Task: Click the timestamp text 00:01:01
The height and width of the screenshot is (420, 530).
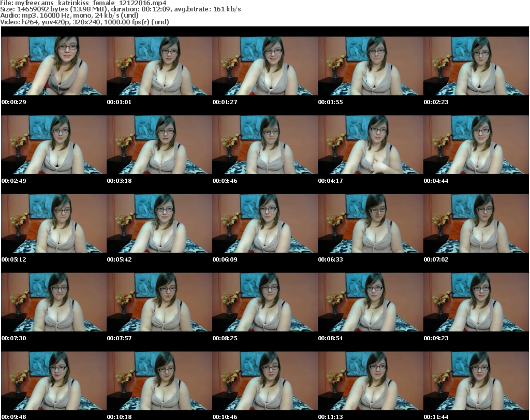Action: (x=120, y=102)
